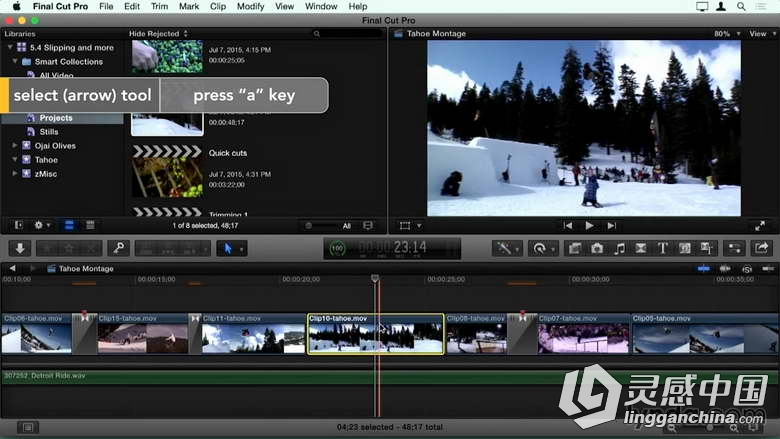Expand the zMisc event
Viewport: 780px width, 439px height.
[x=15, y=174]
